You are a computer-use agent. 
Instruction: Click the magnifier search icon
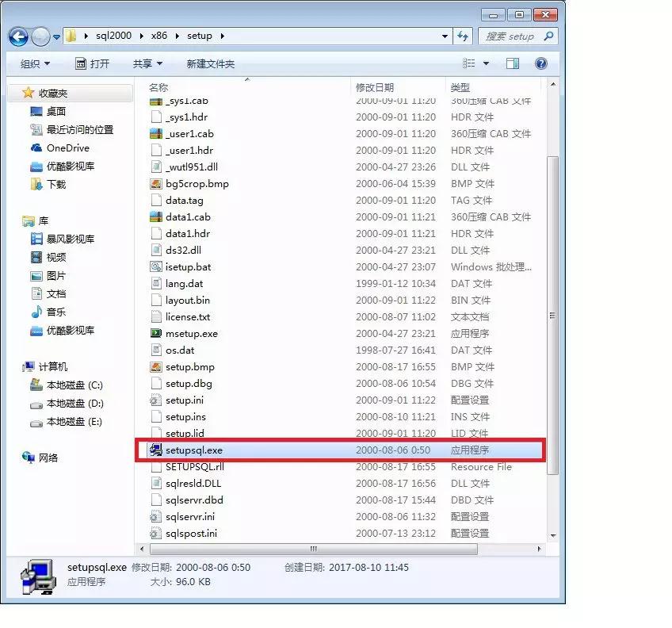click(x=548, y=36)
